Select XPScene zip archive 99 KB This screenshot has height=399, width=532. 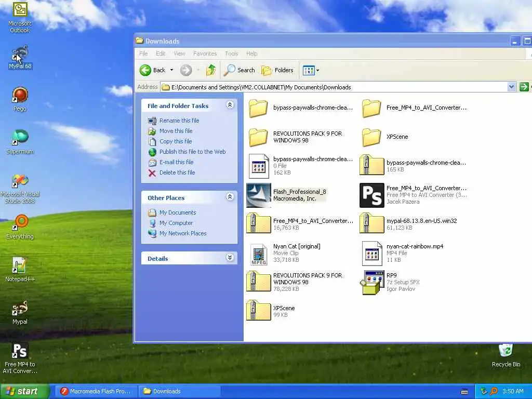(x=271, y=311)
